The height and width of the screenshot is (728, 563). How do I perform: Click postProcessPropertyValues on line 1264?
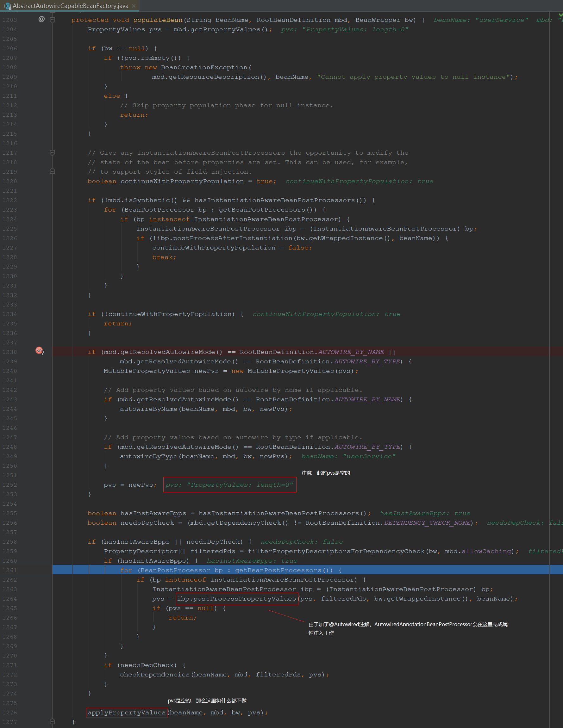(x=245, y=599)
